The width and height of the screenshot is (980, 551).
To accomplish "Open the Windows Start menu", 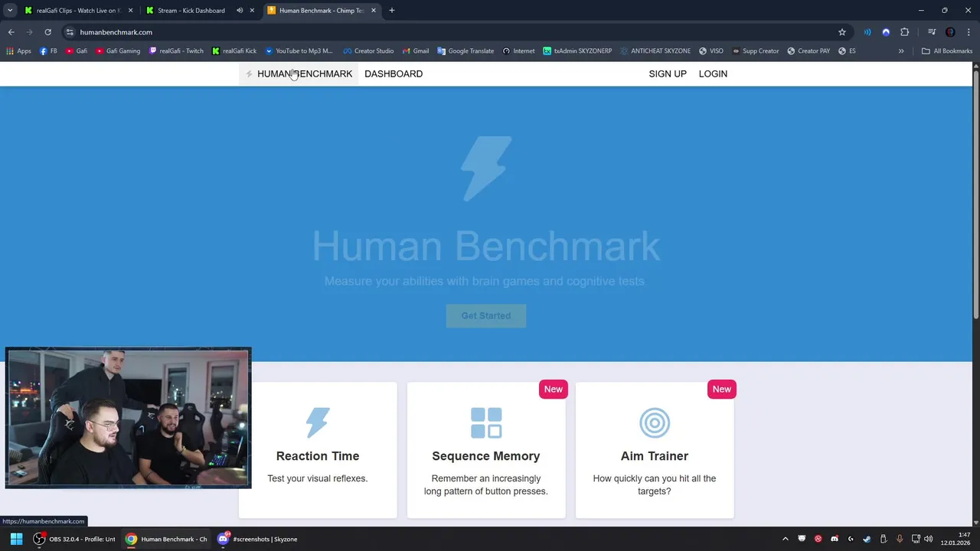I will click(x=16, y=539).
